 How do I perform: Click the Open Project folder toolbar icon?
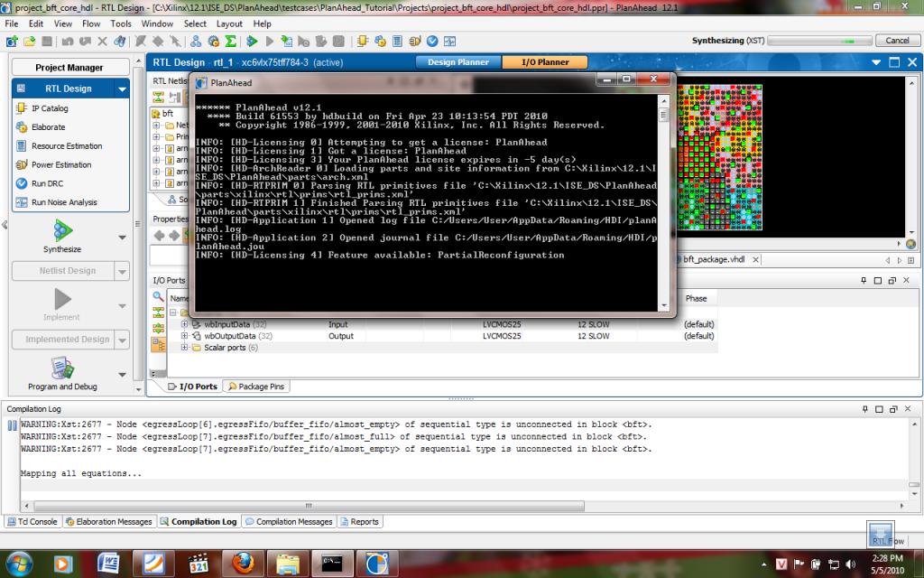click(x=30, y=42)
